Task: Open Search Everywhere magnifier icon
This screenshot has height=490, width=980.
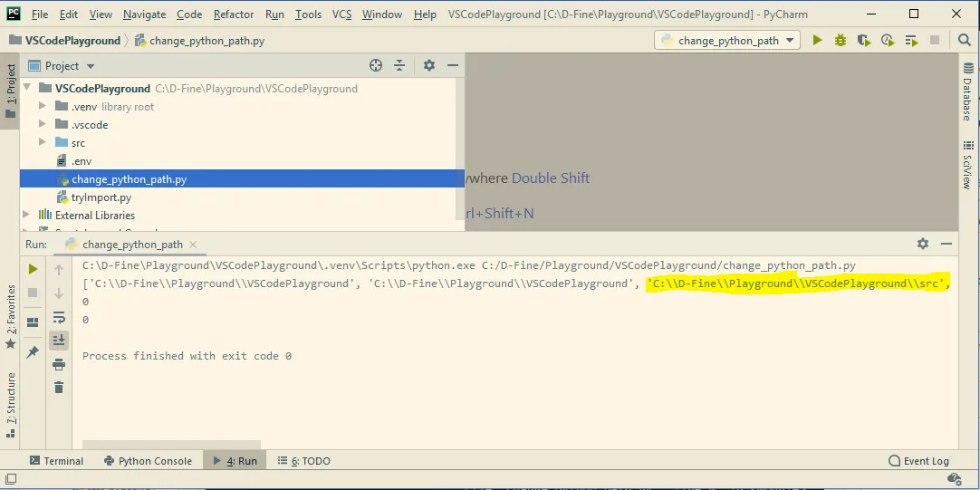Action: point(965,41)
